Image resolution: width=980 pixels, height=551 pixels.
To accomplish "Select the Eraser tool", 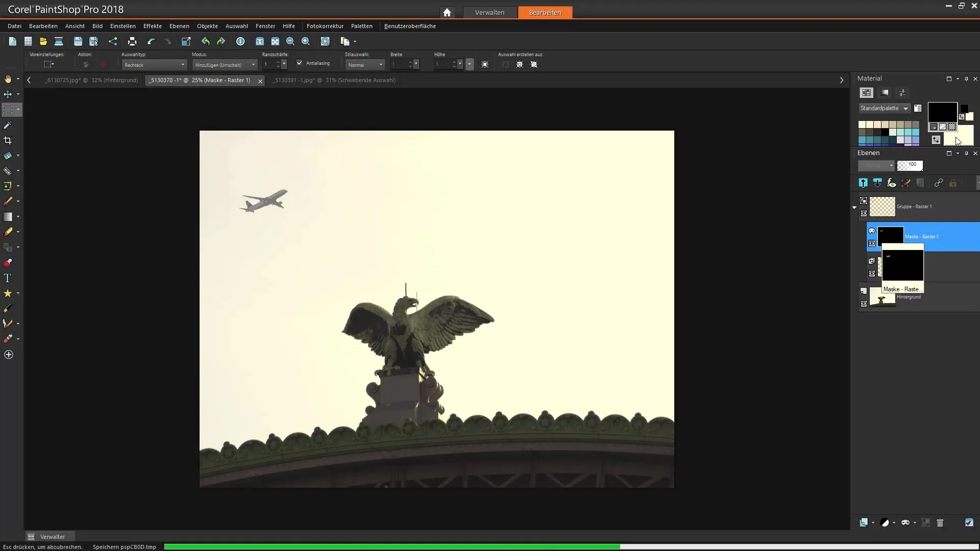I will tap(8, 232).
